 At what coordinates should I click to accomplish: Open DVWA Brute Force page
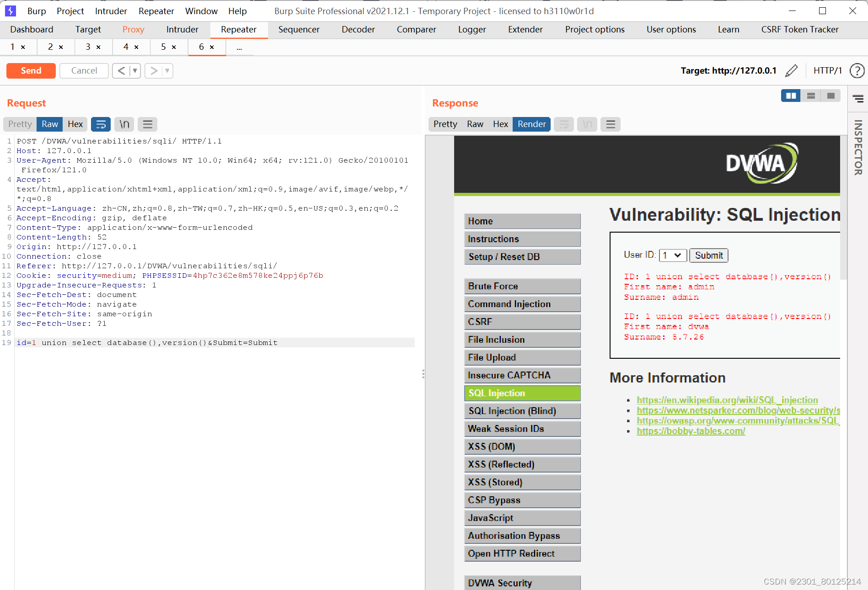click(x=522, y=286)
